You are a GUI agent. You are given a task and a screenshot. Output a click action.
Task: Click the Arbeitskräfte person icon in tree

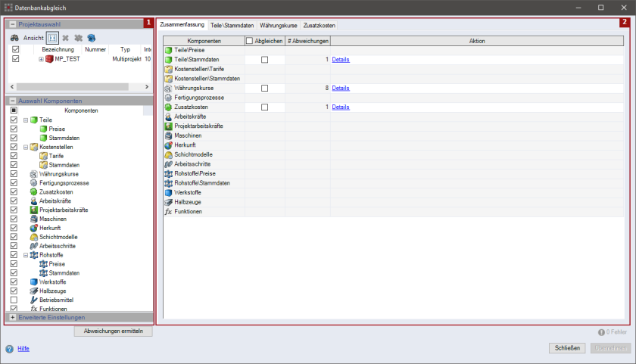coord(33,201)
